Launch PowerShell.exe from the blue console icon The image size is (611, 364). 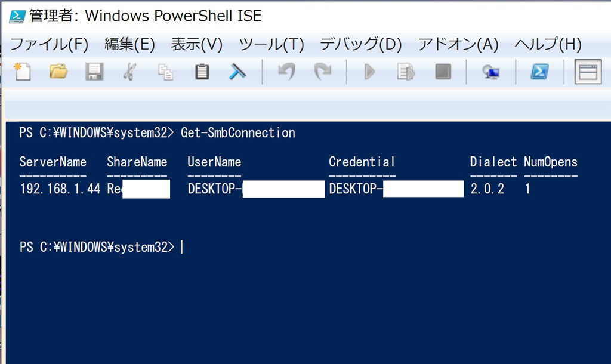coord(540,72)
